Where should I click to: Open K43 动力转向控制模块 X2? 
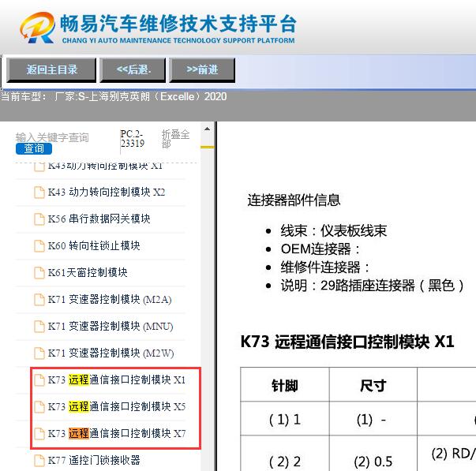(107, 192)
